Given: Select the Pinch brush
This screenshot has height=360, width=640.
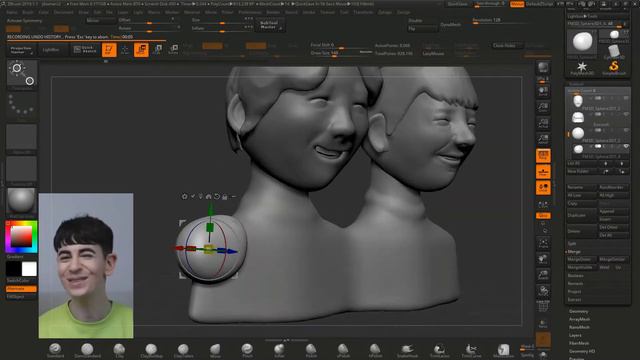Looking at the screenshot, I should pos(247,350).
